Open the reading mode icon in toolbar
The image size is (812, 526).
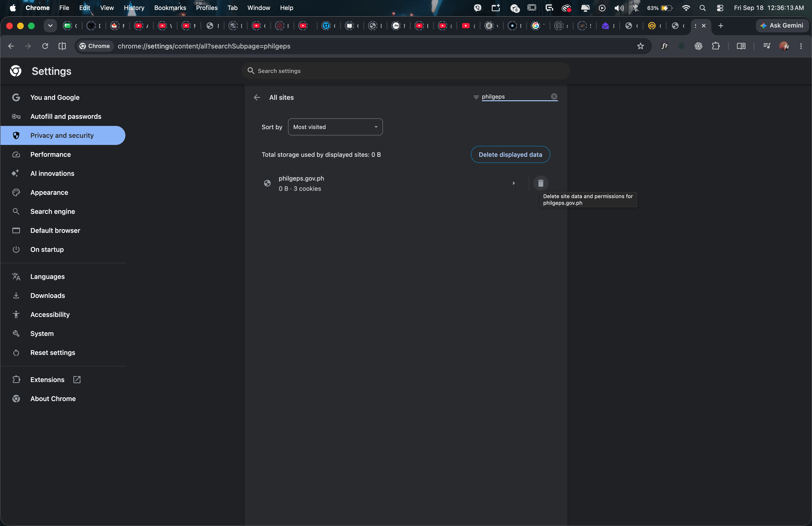pyautogui.click(x=741, y=46)
